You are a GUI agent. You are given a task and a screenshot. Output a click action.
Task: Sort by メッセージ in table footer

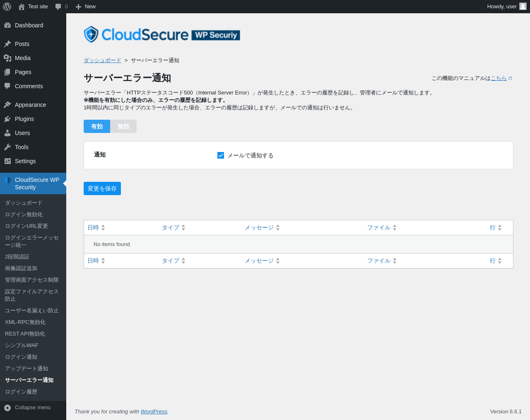coord(262,261)
